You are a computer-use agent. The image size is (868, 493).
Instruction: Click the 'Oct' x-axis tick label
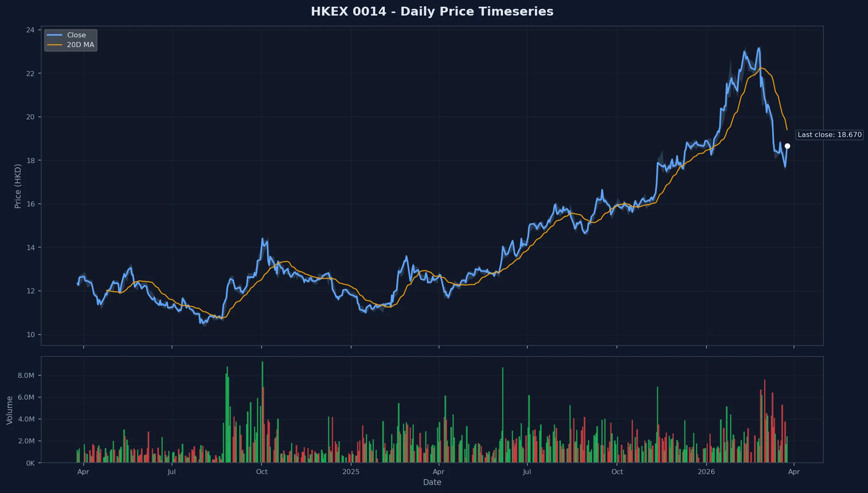(x=262, y=472)
